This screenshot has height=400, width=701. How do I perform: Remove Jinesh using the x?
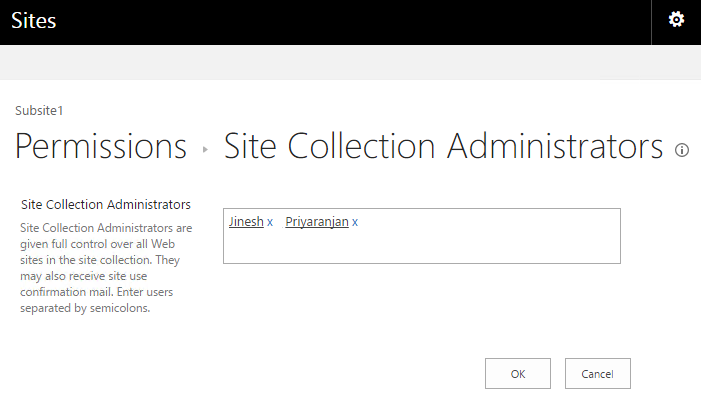(270, 222)
